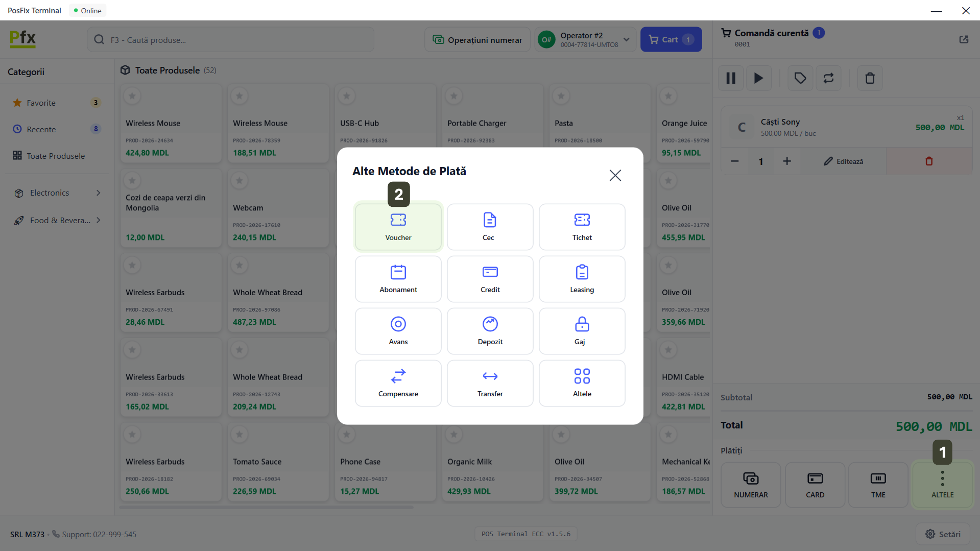Select Tichet payment method
This screenshot has width=980, height=551.
click(581, 227)
